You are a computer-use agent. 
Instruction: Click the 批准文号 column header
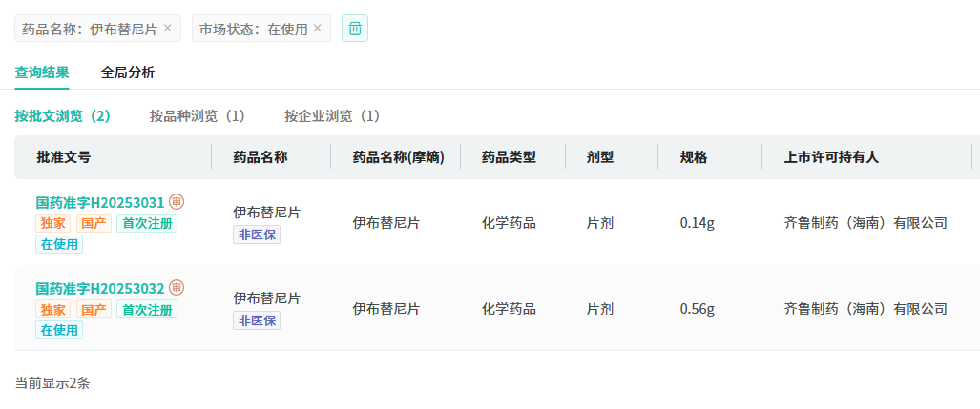tap(64, 157)
